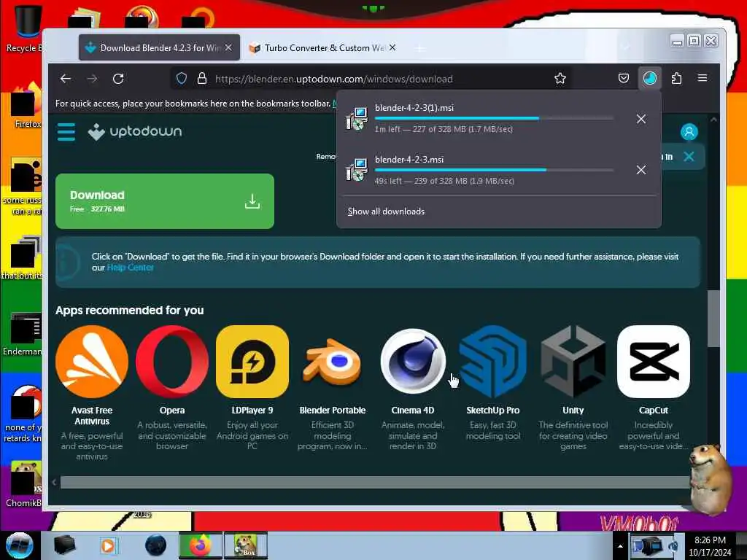
Task: Open the user account avatar icon
Action: [x=689, y=132]
